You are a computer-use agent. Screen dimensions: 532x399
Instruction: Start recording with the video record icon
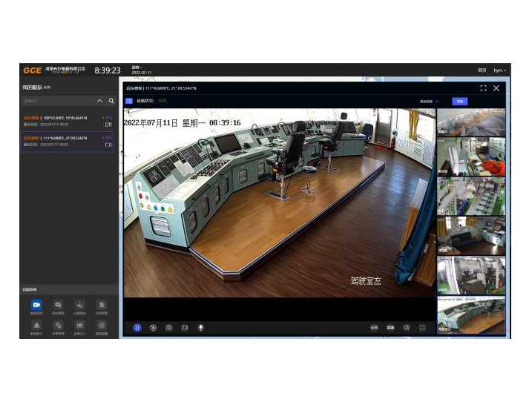(185, 327)
